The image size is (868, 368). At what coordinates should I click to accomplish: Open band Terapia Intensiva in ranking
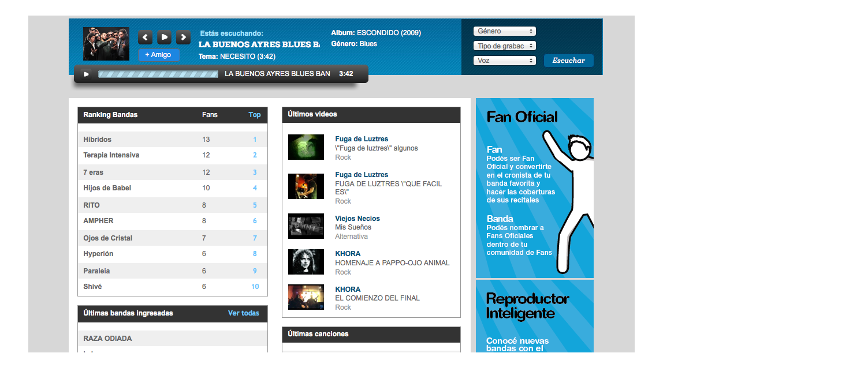(x=111, y=155)
